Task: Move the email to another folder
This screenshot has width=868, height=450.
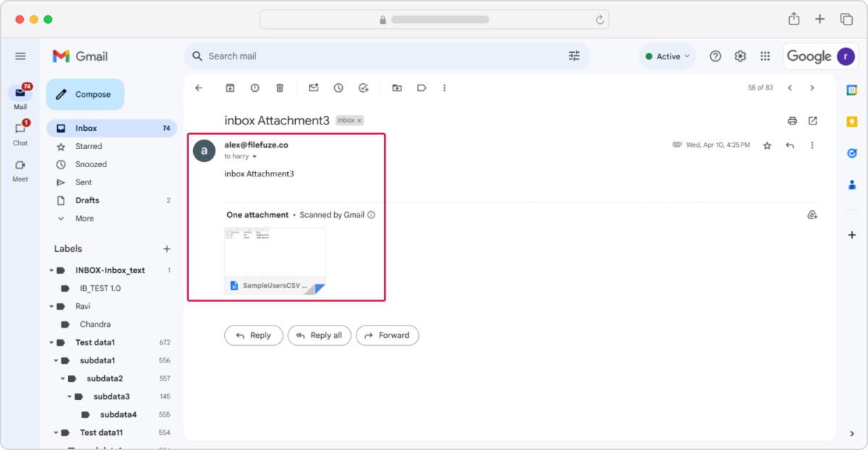Action: [x=396, y=88]
